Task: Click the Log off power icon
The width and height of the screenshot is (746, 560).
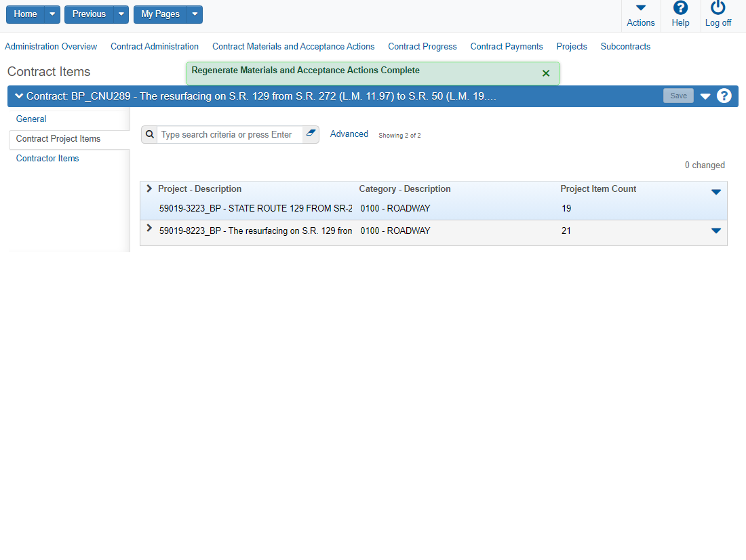Action: tap(718, 8)
